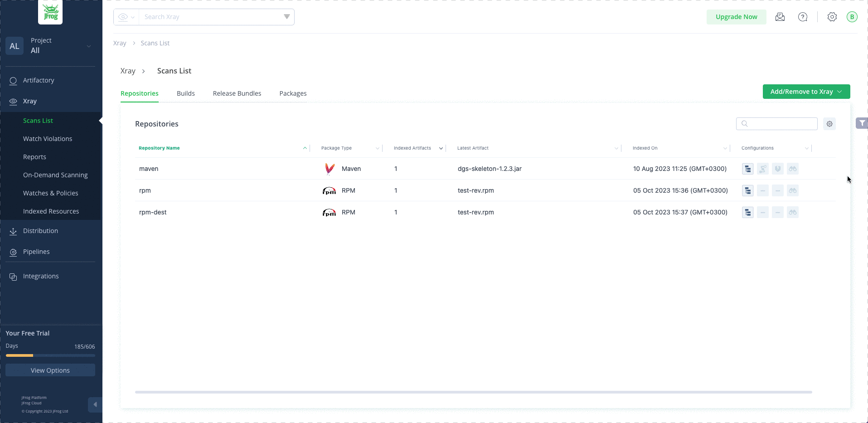The height and width of the screenshot is (423, 868).
Task: Open the eye icon search-scope dropdown
Action: (126, 17)
